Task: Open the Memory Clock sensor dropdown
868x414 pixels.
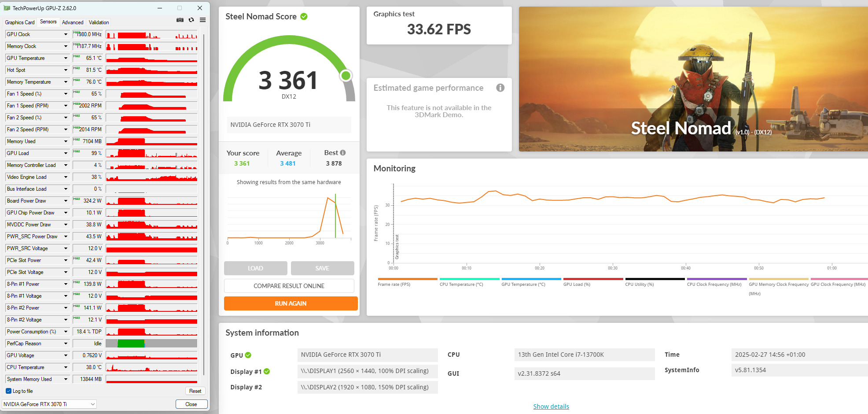Action: [66, 46]
